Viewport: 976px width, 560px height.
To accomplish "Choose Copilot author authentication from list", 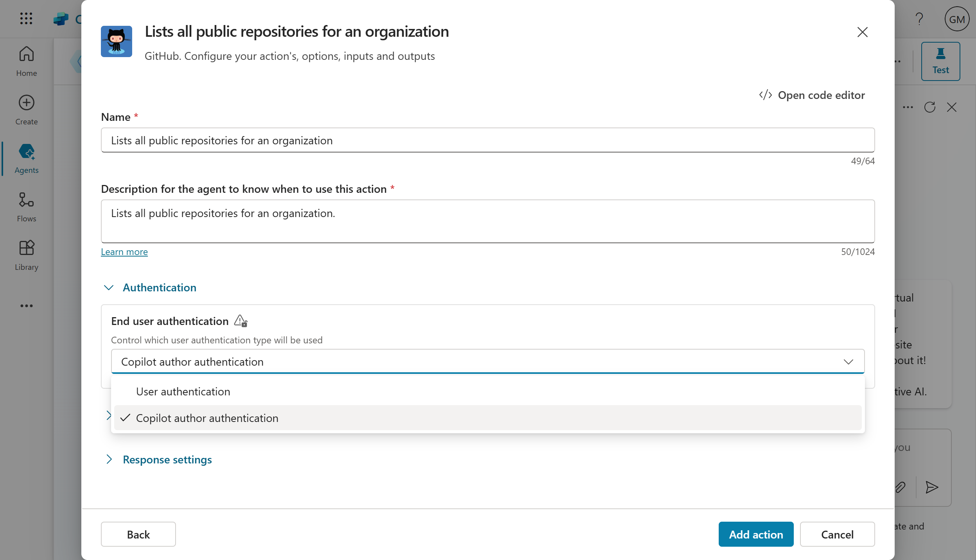I will pos(207,418).
